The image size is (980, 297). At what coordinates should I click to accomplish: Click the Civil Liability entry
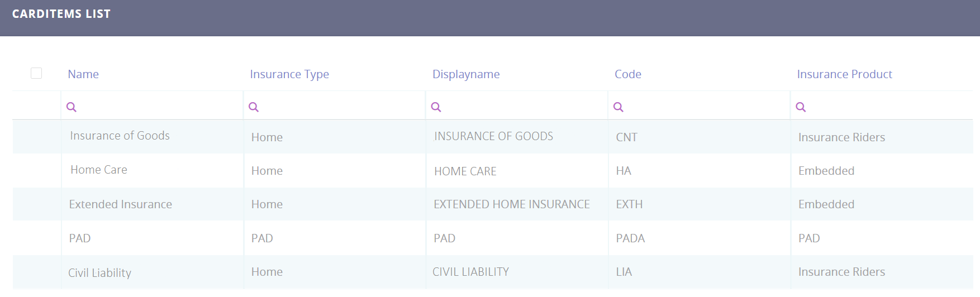[x=100, y=272]
